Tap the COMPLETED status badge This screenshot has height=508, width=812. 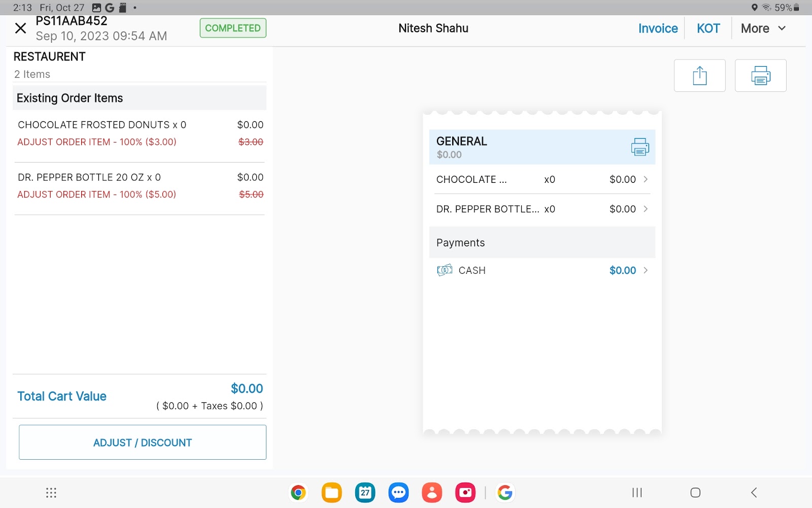[233, 28]
